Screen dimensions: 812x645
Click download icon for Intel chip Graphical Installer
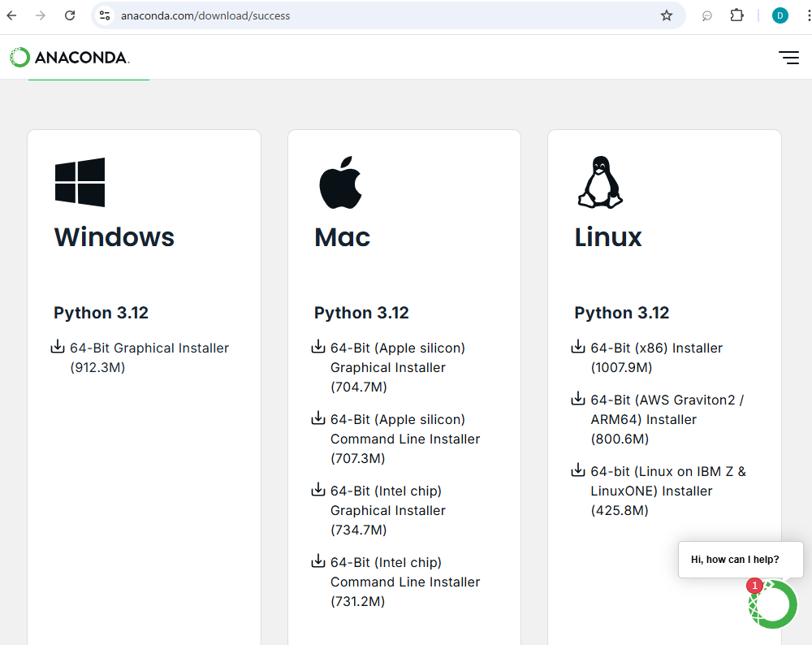click(318, 490)
